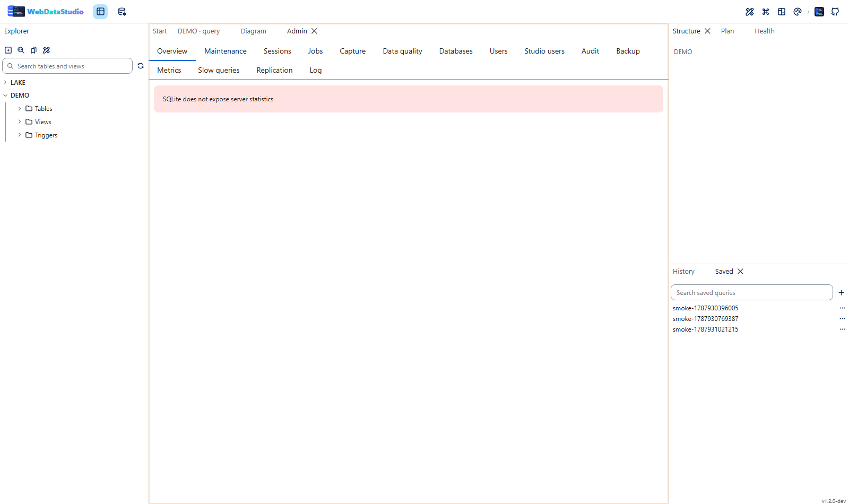The image size is (849, 504).
Task: Click the add-new plus icon in Explorer
Action: coord(8,50)
